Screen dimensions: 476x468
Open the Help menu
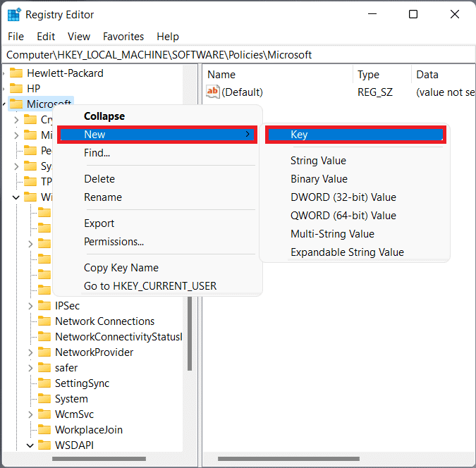pos(168,37)
